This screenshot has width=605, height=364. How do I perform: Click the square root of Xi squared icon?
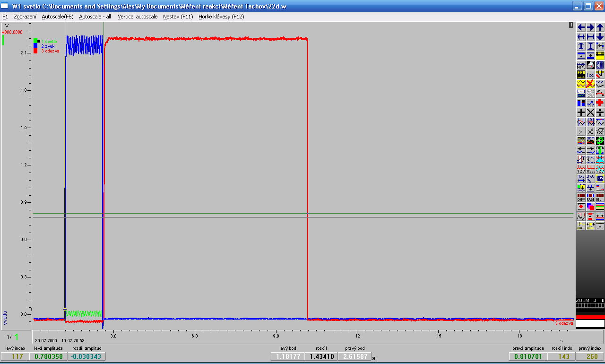600,132
